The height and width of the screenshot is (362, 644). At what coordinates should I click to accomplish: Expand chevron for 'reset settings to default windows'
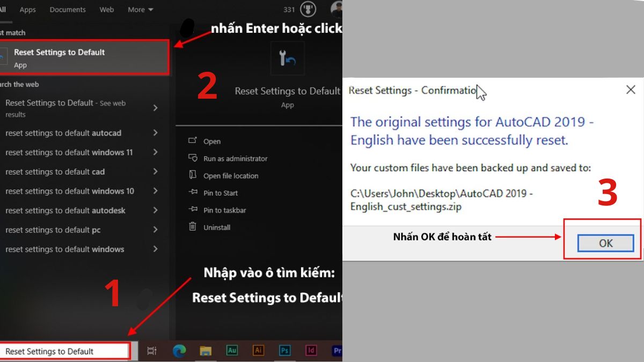tap(155, 249)
